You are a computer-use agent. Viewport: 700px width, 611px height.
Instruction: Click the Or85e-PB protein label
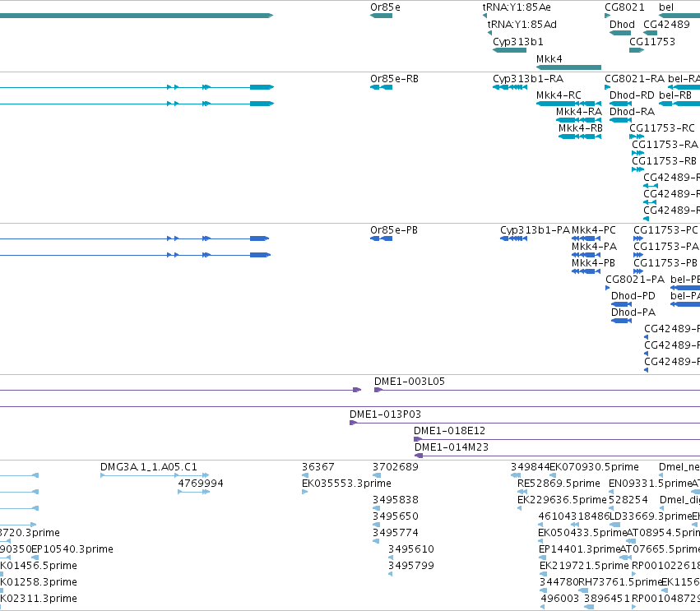tap(394, 230)
